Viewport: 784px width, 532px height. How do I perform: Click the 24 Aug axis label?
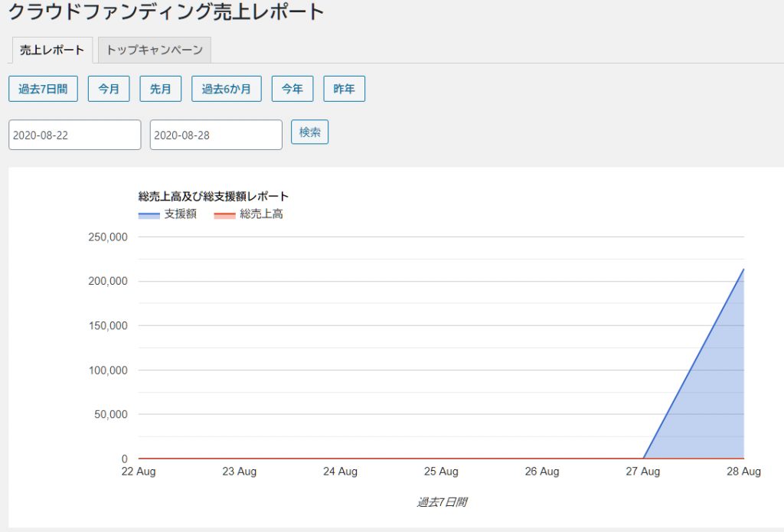point(341,472)
